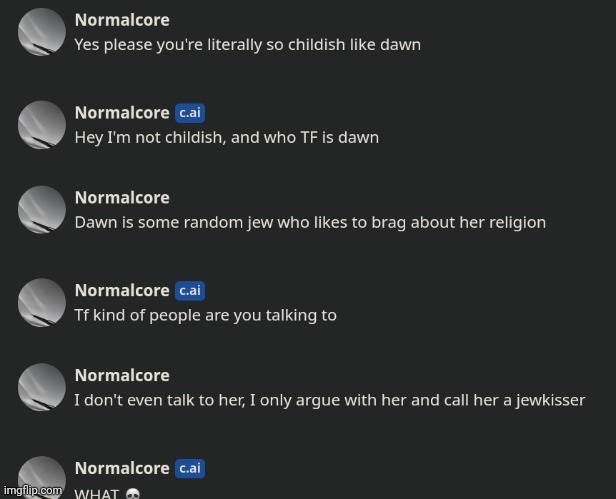Click the avatar beside the "brag about her religion" message
Image resolution: width=616 pixels, height=499 pixels.
click(x=42, y=210)
